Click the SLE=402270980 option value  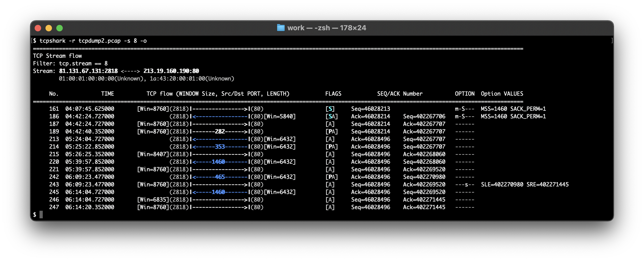[502, 185]
